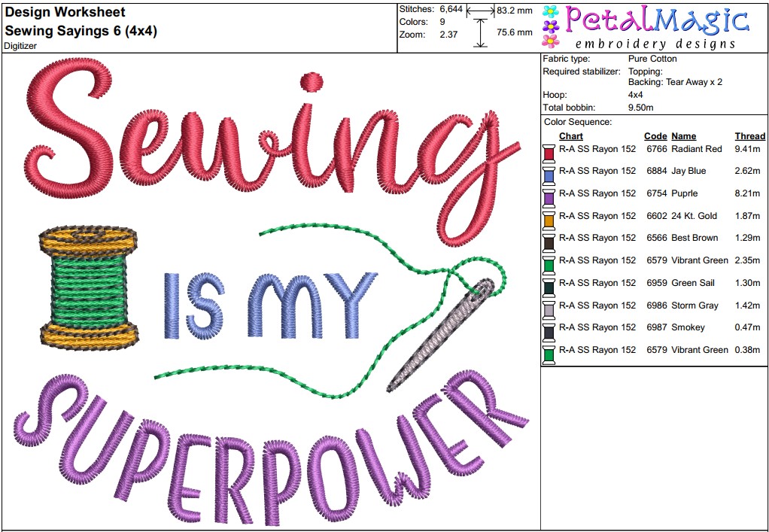Click thread code '6986'
The image size is (769, 532).
click(x=657, y=305)
